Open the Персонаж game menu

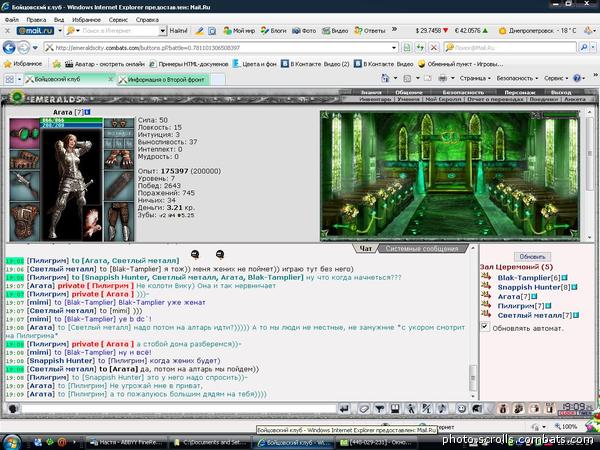pos(519,92)
